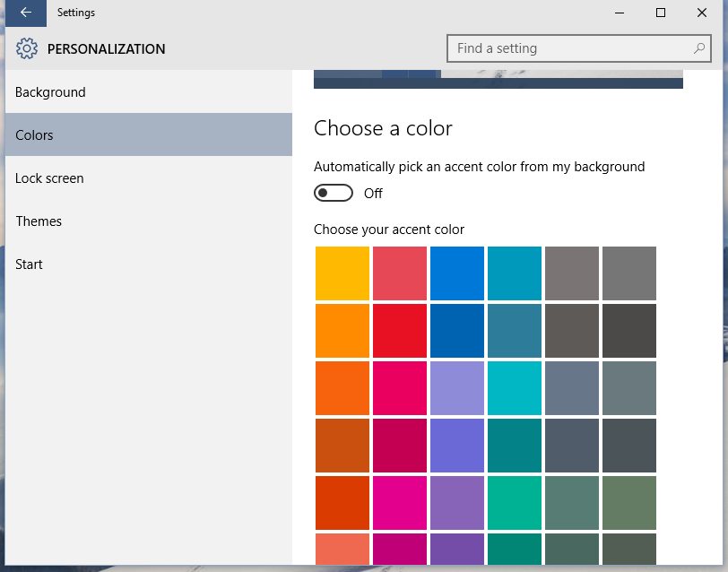Select the lavender accent color swatch
The width and height of the screenshot is (728, 572).
[457, 388]
